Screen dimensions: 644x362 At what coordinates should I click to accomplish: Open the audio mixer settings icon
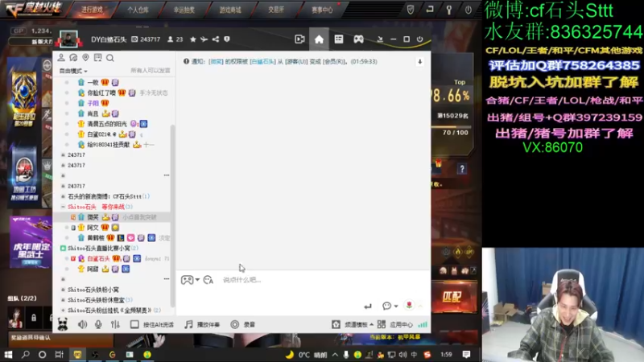click(x=115, y=324)
